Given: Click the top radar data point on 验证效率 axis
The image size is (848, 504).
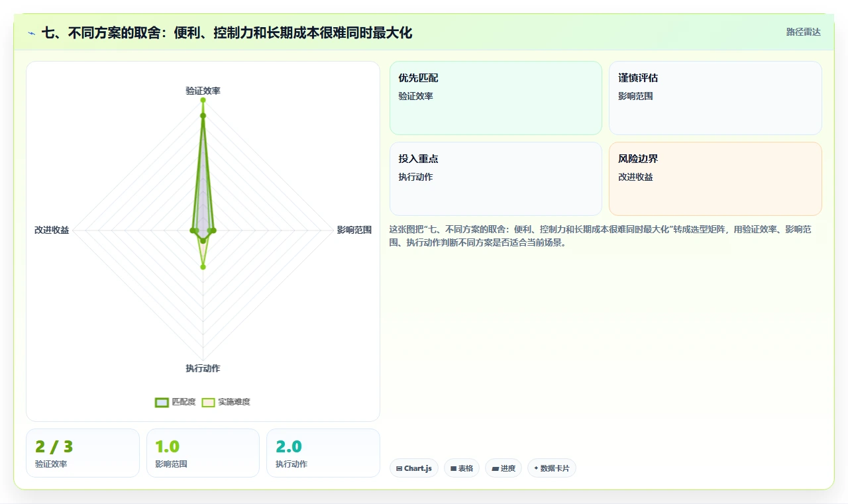Looking at the screenshot, I should [x=203, y=100].
